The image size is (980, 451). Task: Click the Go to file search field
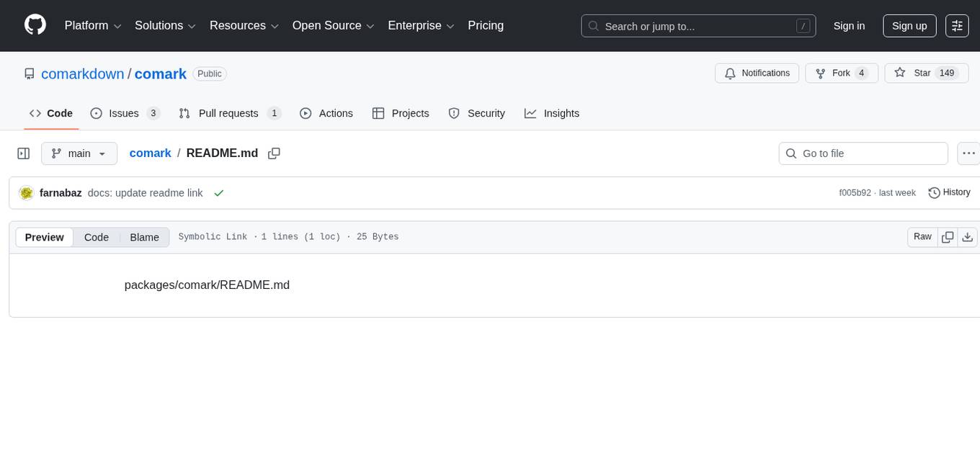[x=863, y=153]
